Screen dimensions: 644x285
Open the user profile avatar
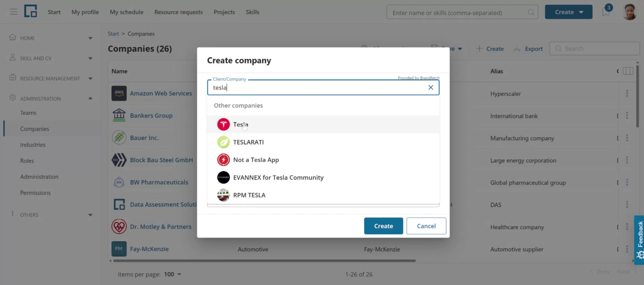point(630,12)
